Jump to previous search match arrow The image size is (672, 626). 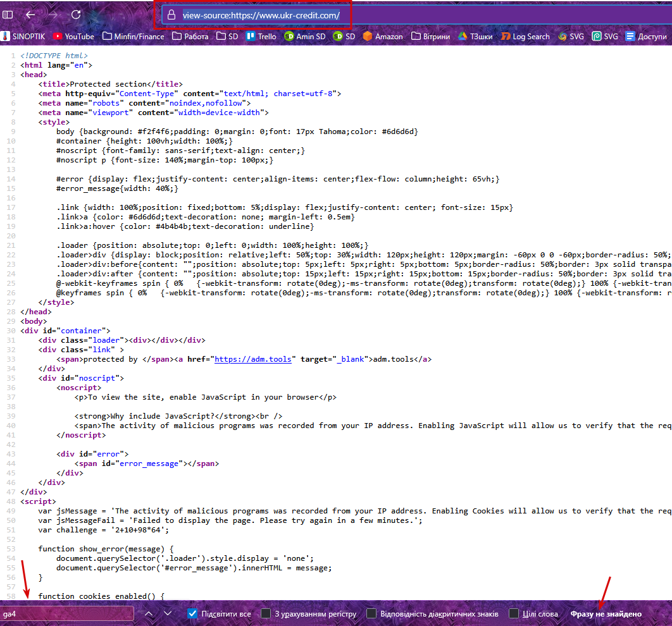tap(149, 613)
